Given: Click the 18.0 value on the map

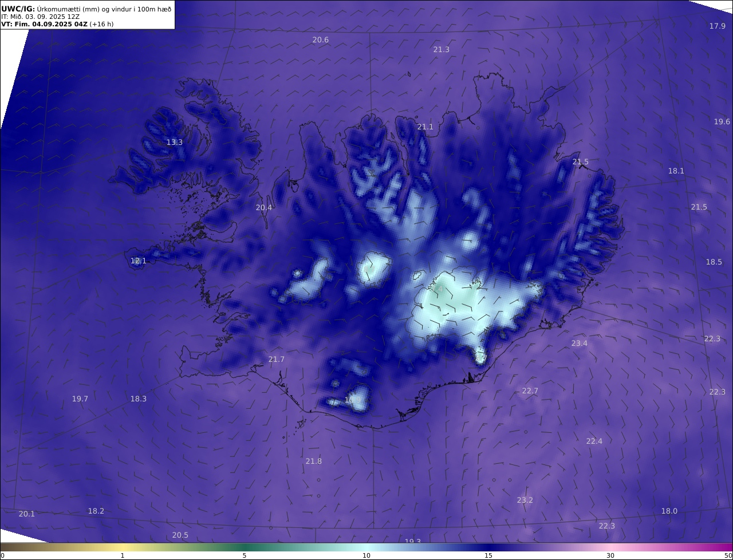Looking at the screenshot, I should [669, 511].
